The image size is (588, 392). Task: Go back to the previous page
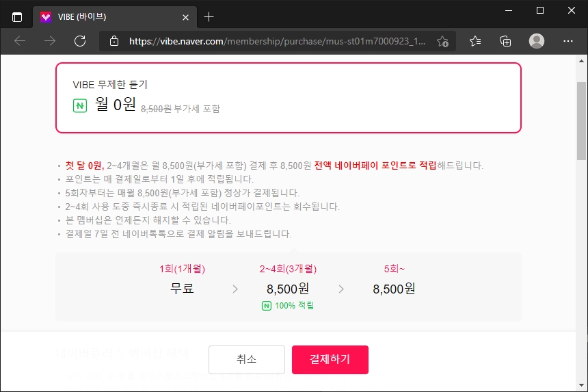(x=20, y=41)
